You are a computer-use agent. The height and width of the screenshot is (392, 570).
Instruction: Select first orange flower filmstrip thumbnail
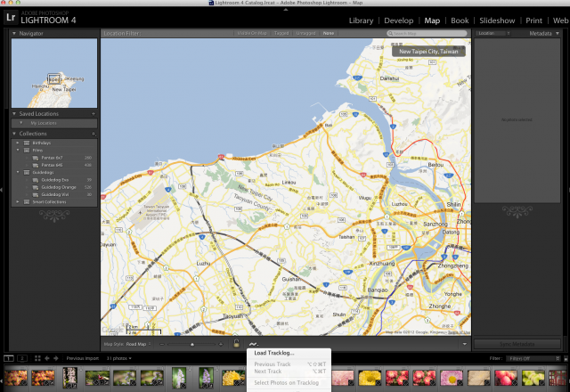tap(16, 378)
